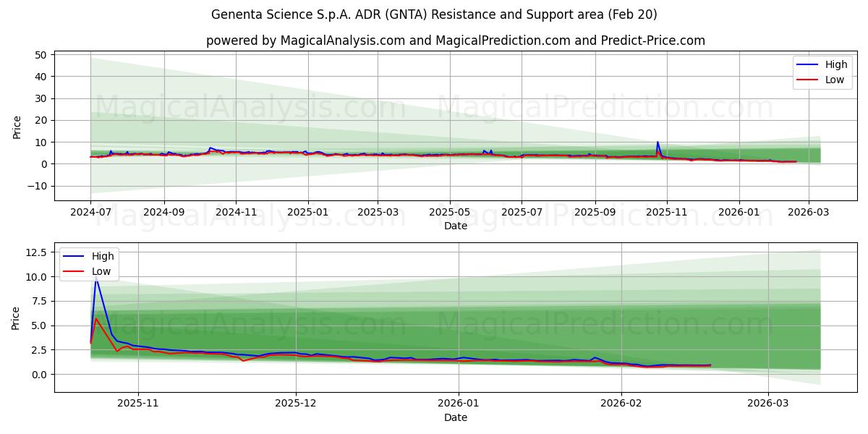Click the '50' price tick on top chart
The width and height of the screenshot is (868, 434).
coord(41,55)
